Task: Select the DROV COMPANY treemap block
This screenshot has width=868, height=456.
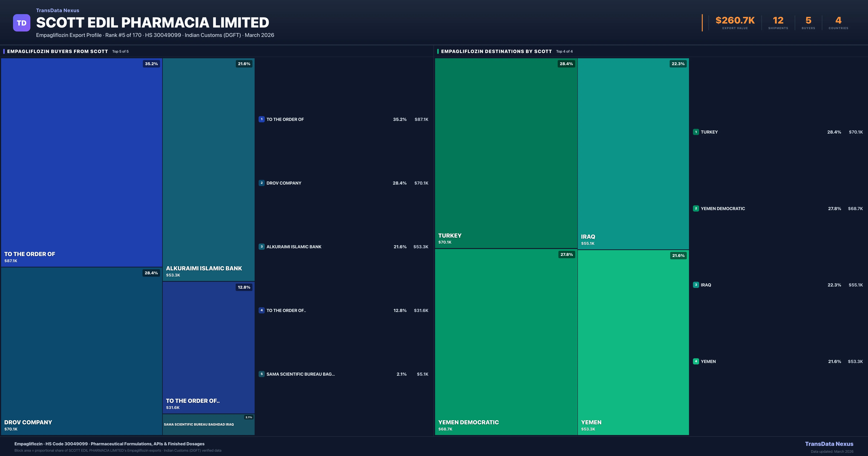Action: [x=82, y=351]
